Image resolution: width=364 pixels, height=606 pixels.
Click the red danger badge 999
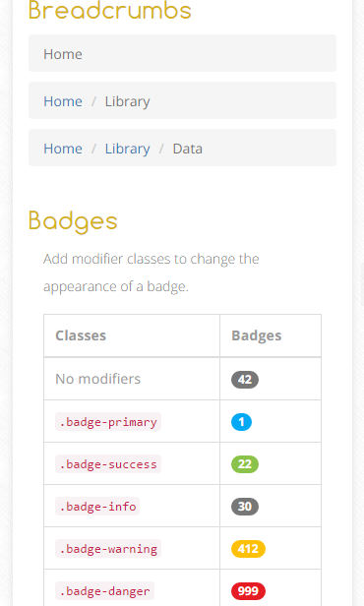[x=248, y=591]
